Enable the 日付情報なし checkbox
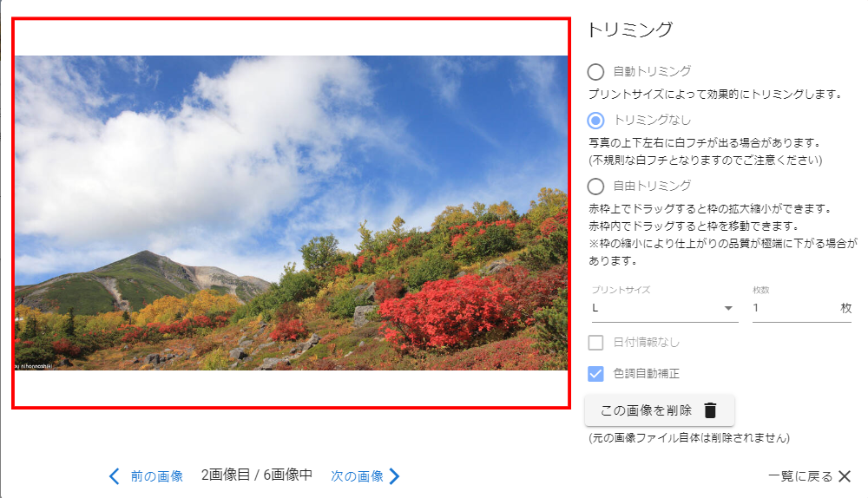This screenshot has width=868, height=498. click(x=595, y=343)
